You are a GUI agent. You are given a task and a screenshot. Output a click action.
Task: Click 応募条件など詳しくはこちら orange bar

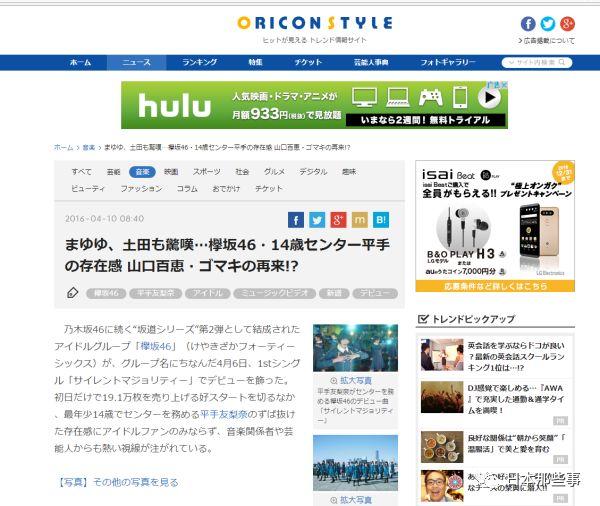[495, 286]
